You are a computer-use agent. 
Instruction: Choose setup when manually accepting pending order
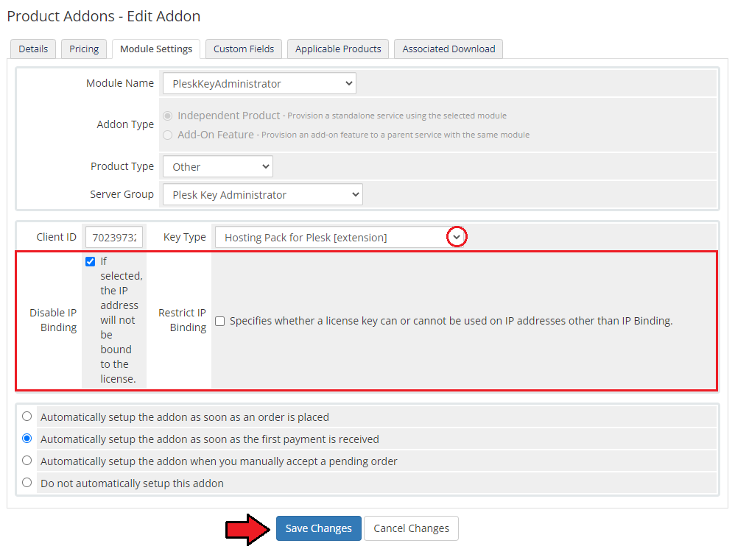click(x=27, y=460)
